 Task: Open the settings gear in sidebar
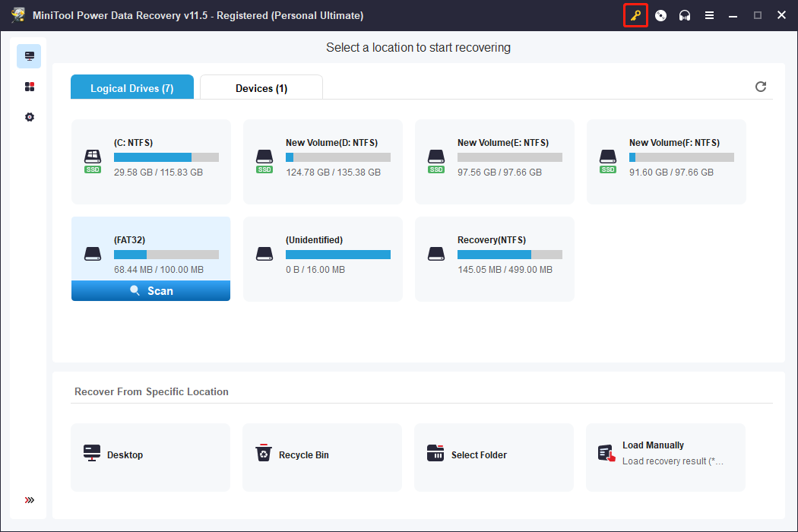(x=29, y=117)
